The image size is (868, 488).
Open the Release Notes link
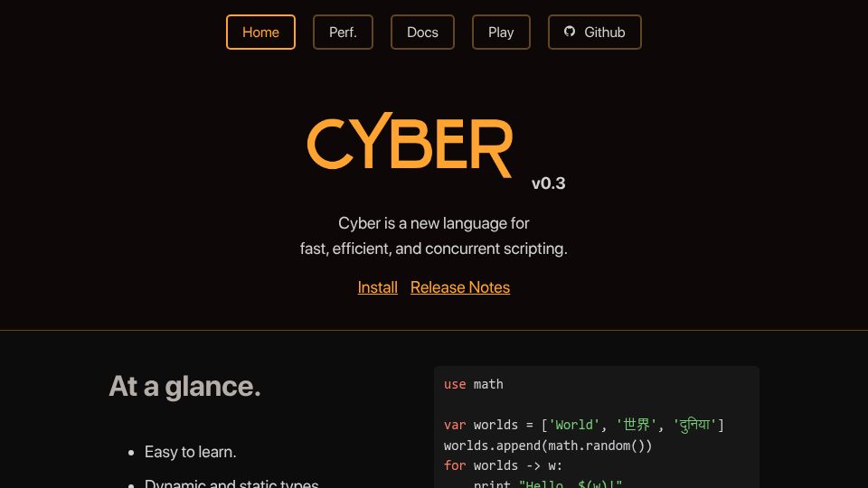point(460,287)
